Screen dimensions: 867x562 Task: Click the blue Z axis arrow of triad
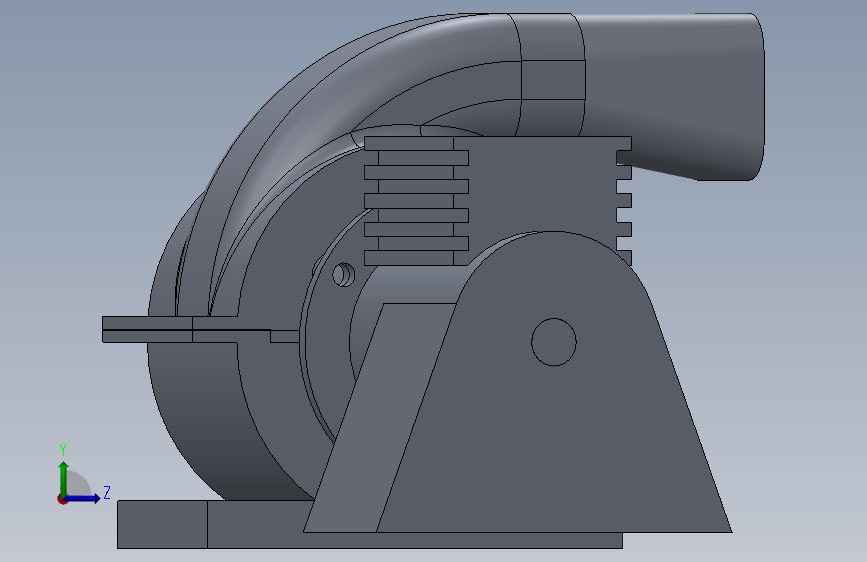(83, 498)
